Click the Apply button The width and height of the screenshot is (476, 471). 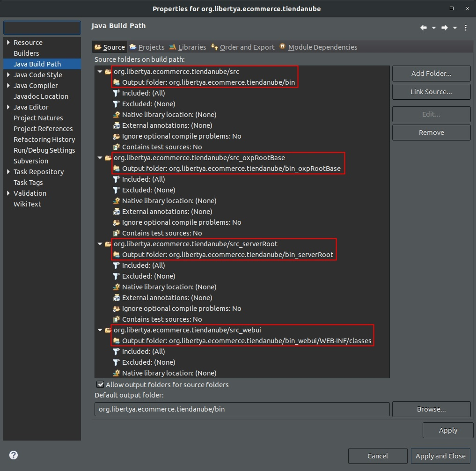coord(448,430)
